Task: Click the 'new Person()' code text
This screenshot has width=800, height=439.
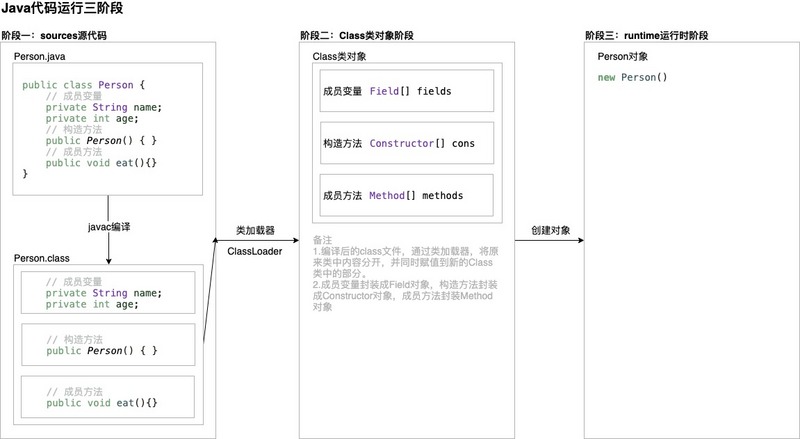Action: (x=632, y=77)
